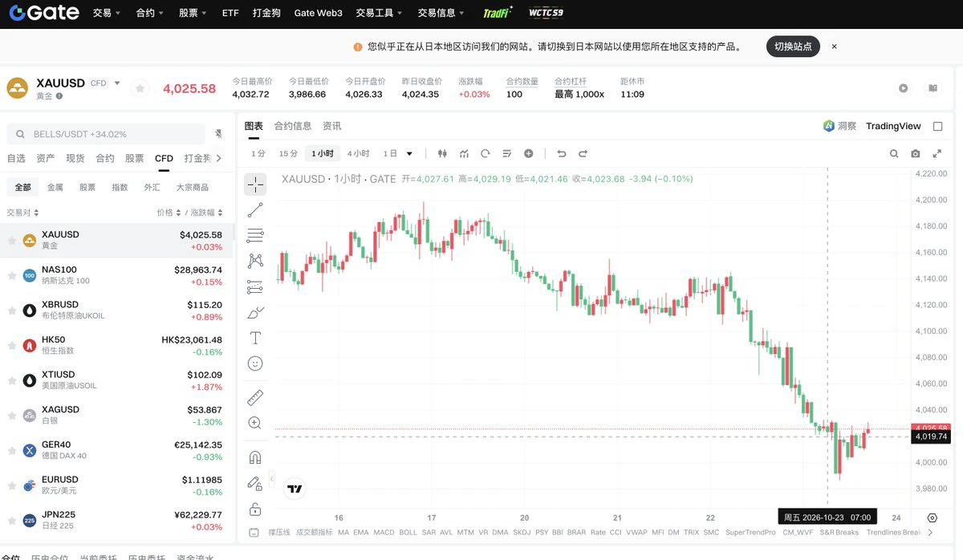The width and height of the screenshot is (963, 560).
Task: Choose the brush drawing tool
Action: click(x=255, y=312)
